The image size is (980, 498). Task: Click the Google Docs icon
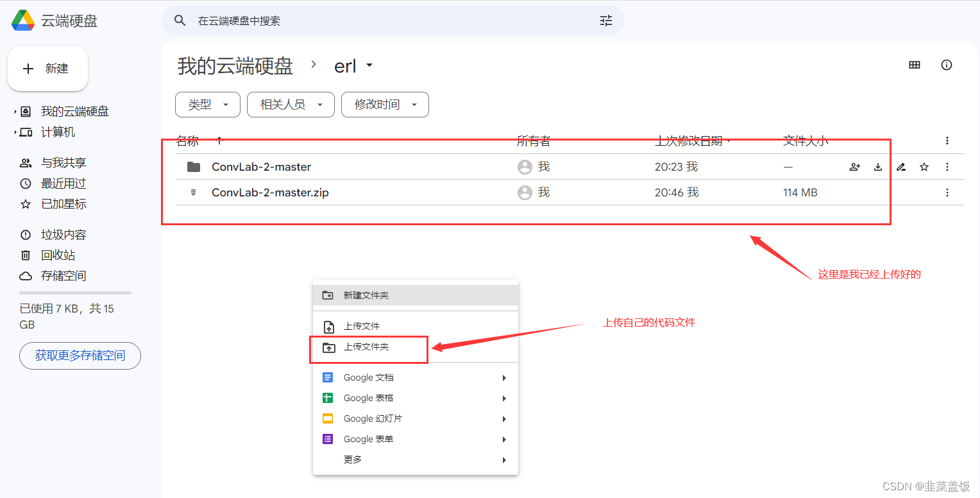[328, 377]
